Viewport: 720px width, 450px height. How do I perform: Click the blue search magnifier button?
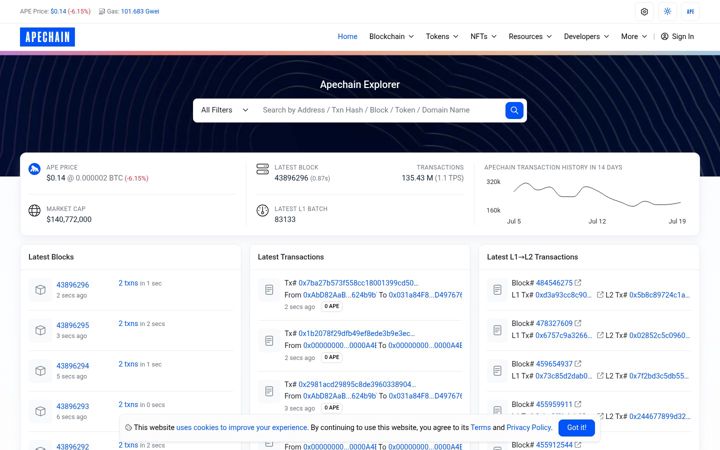pos(514,110)
